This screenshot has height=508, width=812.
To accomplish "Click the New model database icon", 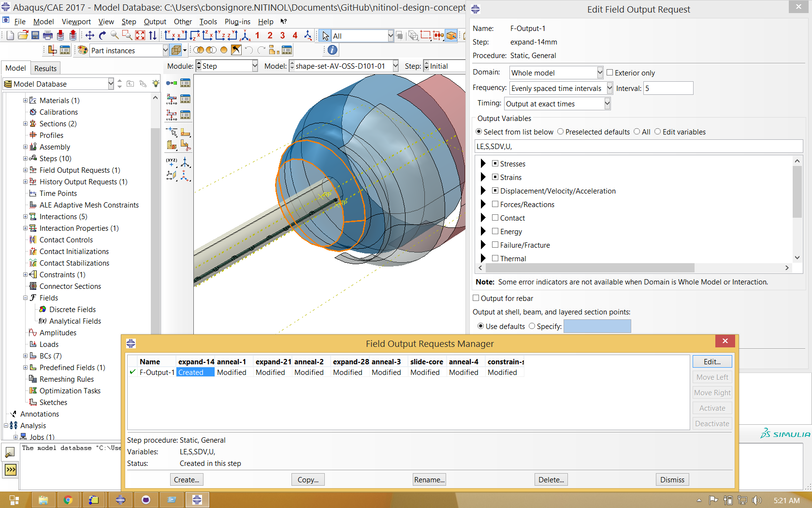I will [x=10, y=35].
